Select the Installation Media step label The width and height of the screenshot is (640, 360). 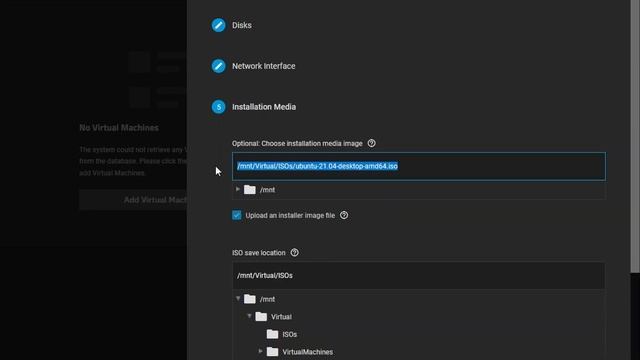pos(264,107)
